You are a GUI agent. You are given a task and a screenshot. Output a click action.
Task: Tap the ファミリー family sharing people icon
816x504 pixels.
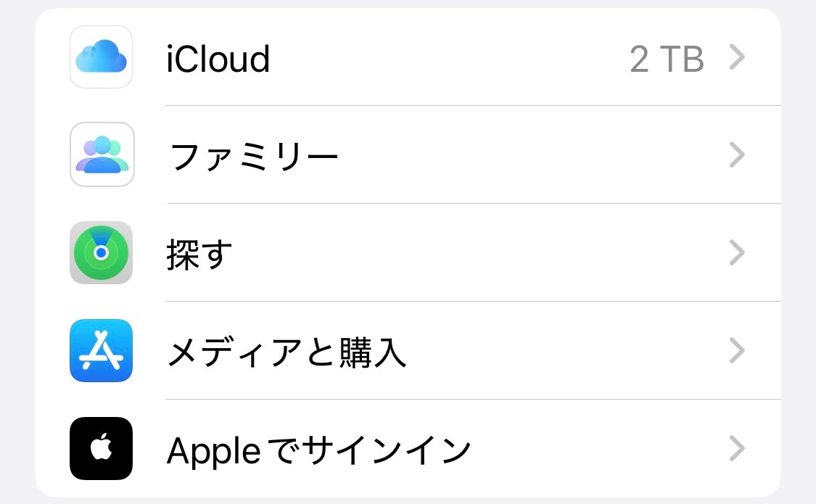click(x=102, y=154)
